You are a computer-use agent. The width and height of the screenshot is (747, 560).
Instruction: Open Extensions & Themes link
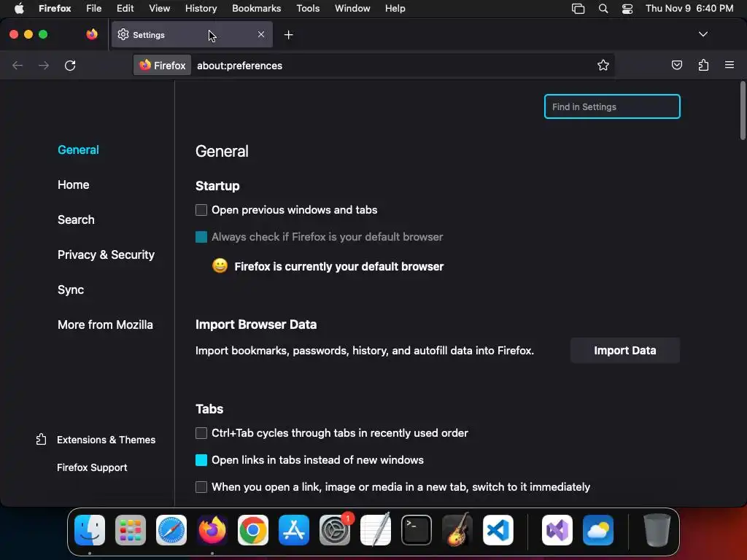click(x=96, y=440)
